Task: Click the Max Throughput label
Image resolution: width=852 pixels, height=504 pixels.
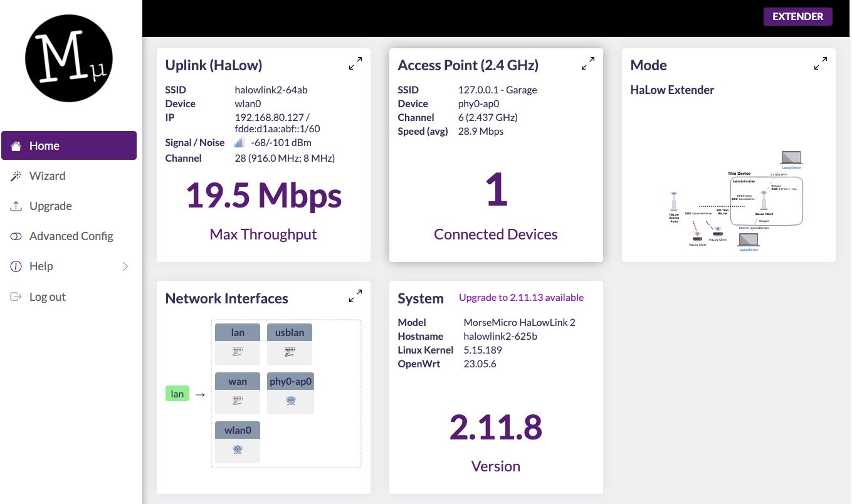Action: click(263, 234)
